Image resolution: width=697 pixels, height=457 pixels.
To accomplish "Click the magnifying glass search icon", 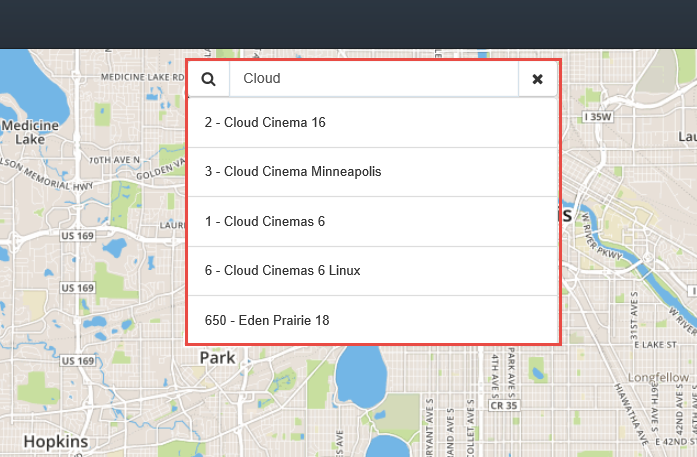I will [208, 79].
